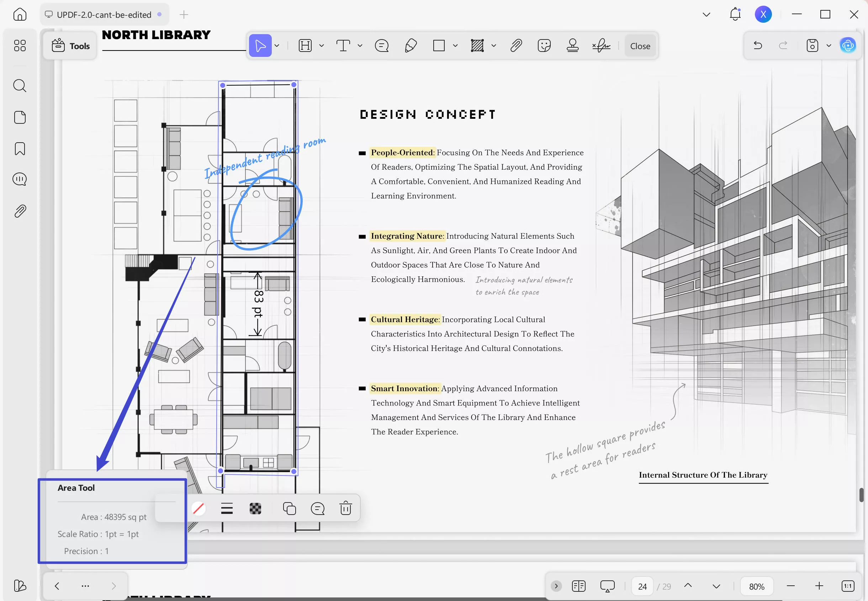The image size is (868, 601).
Task: Toggle the actual size 1:1 view
Action: click(x=848, y=586)
